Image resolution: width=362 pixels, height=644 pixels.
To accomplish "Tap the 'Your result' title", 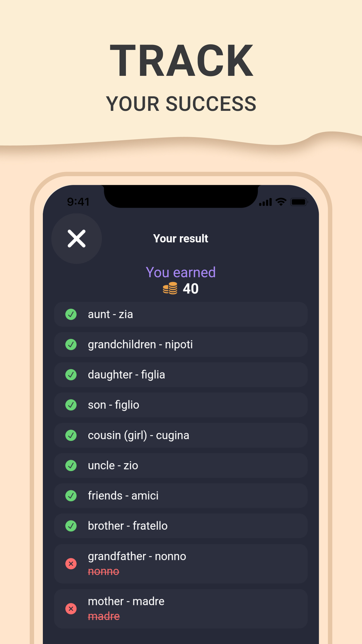I will pos(181,239).
